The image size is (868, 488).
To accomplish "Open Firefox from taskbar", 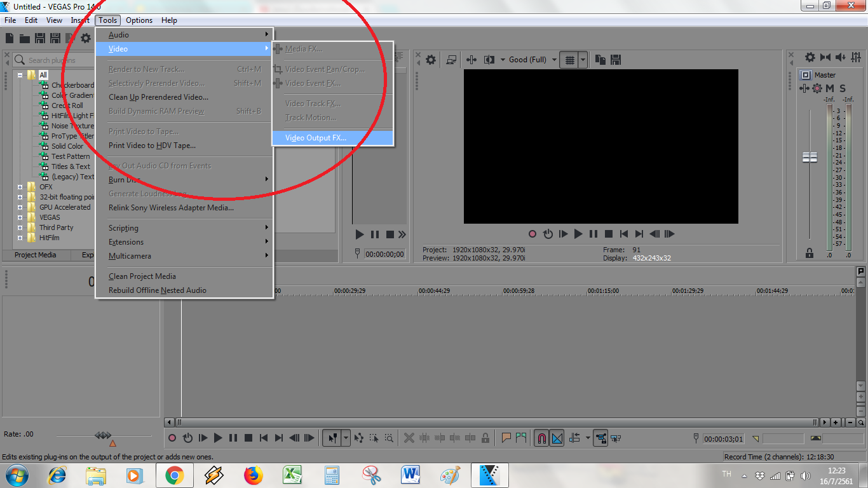I will [x=253, y=475].
